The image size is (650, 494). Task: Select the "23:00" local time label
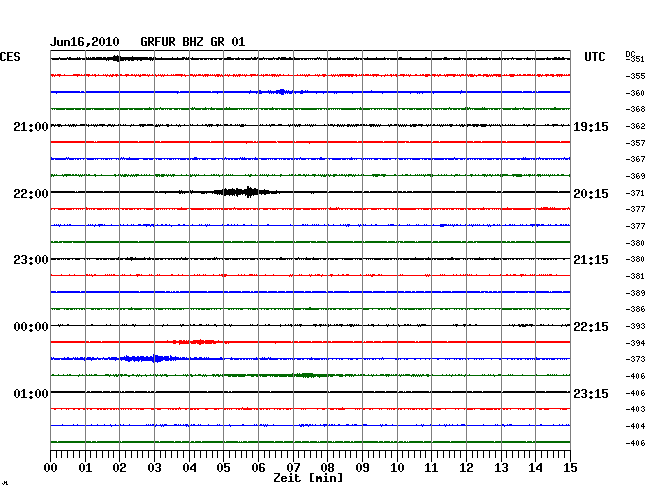click(x=31, y=260)
